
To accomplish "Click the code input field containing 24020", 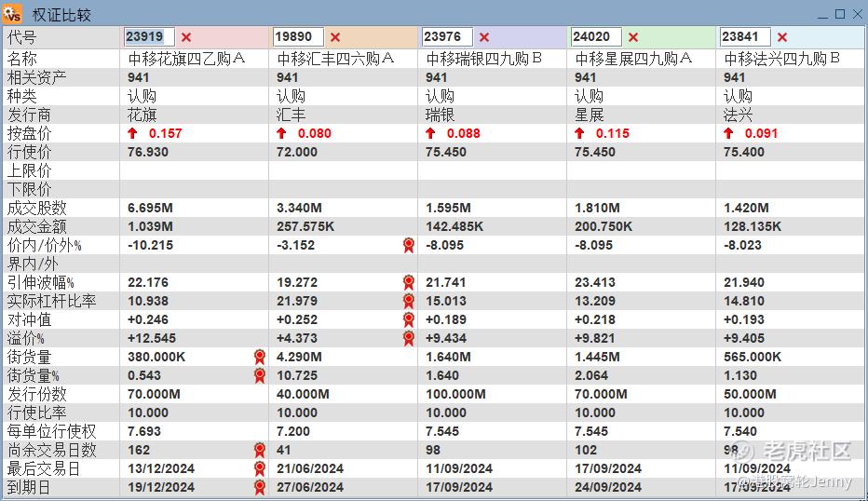I will pos(596,37).
